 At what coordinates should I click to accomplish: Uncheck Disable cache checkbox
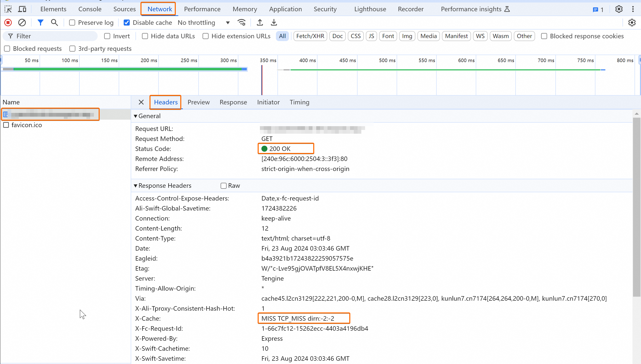pyautogui.click(x=127, y=23)
